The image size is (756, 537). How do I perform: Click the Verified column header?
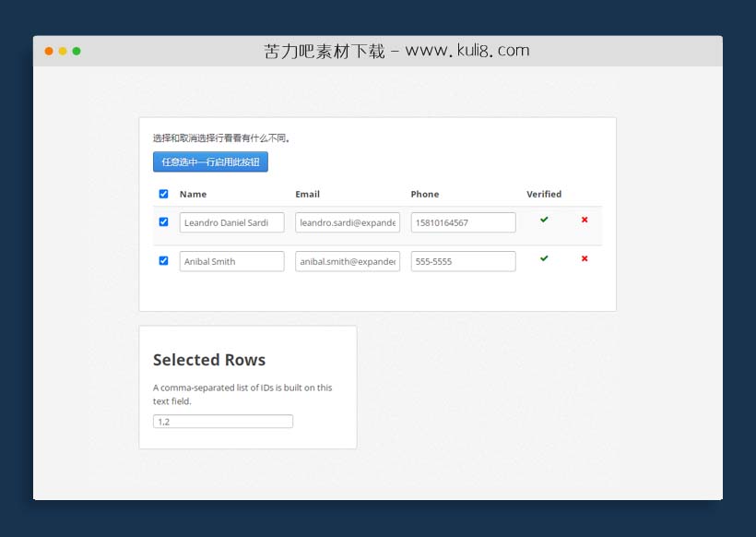[x=544, y=194]
